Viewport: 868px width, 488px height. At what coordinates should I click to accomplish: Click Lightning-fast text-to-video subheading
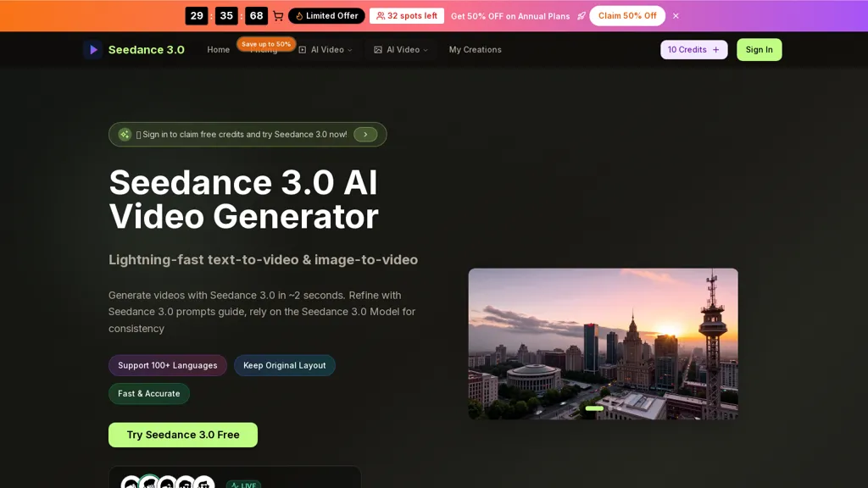(x=263, y=259)
